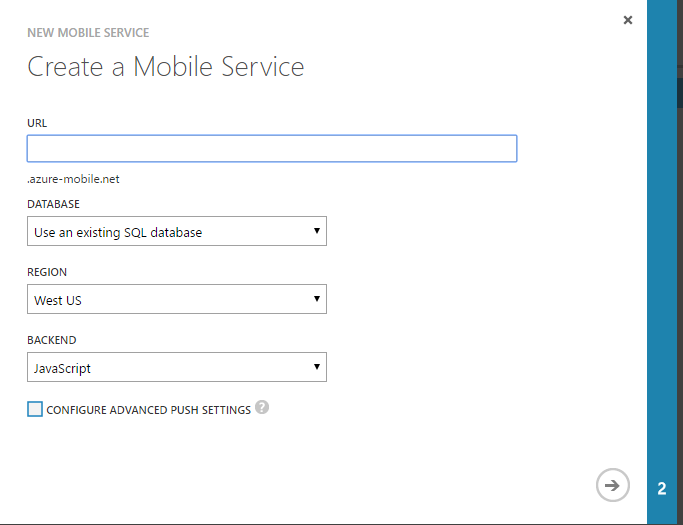Click the REGION field label
683x525 pixels.
(47, 272)
